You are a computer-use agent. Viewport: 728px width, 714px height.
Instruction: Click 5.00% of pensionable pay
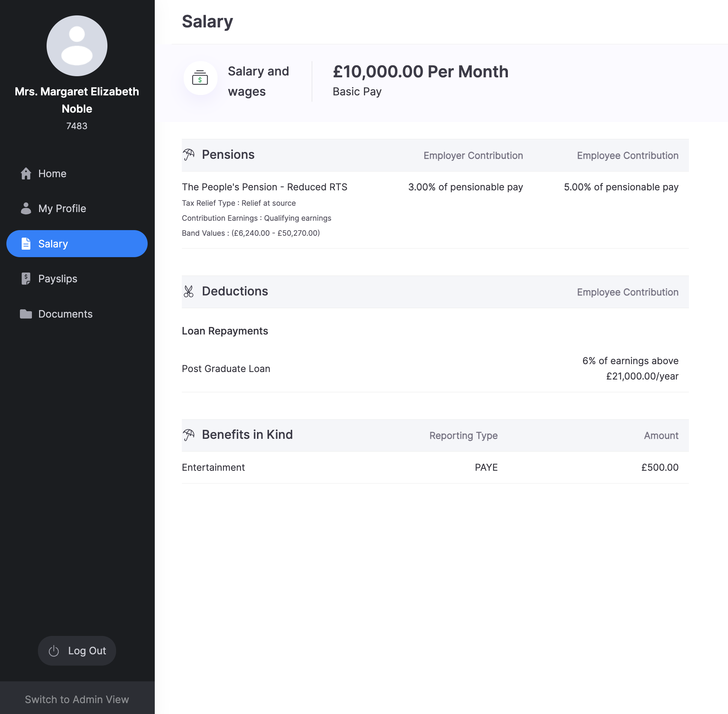[621, 187]
